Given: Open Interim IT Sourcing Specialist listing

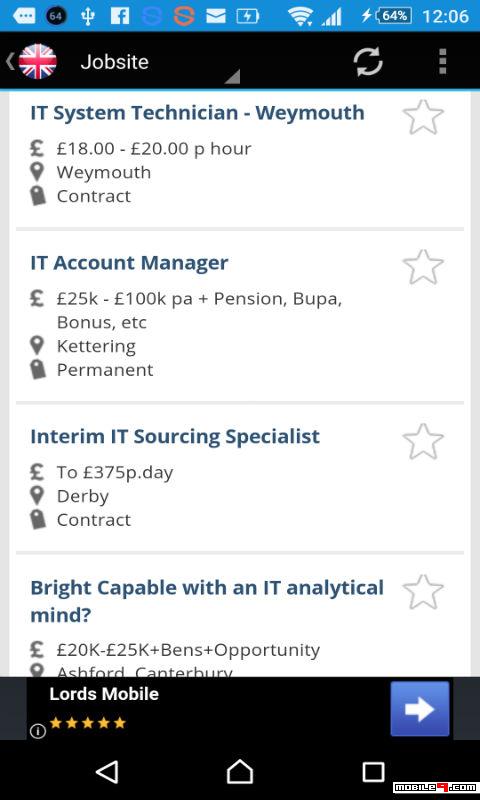Looking at the screenshot, I should [x=175, y=437].
